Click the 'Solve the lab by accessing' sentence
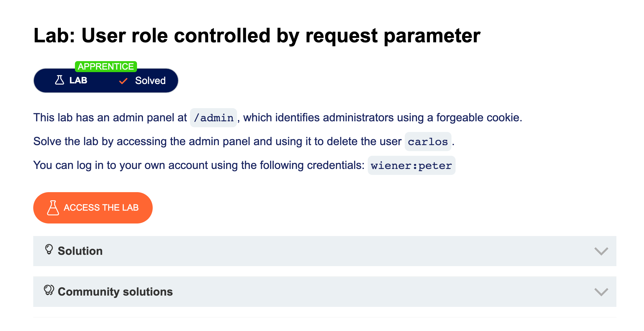The image size is (644, 331). (217, 141)
